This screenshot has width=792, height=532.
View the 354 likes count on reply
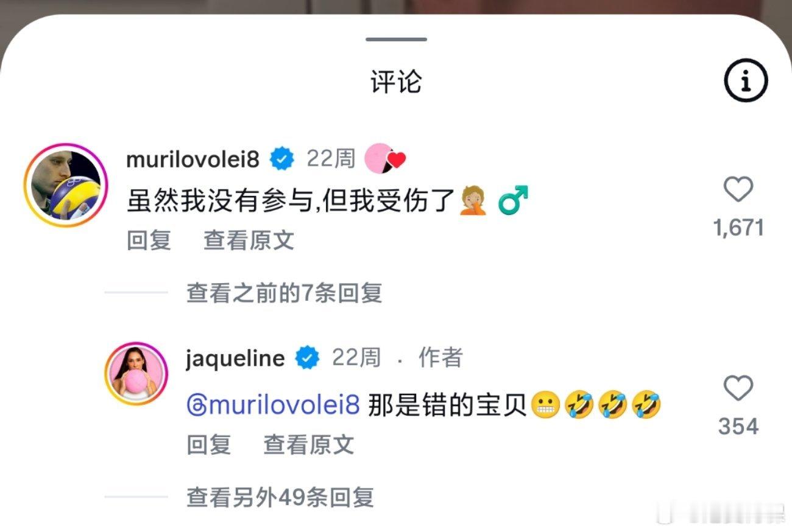point(738,427)
